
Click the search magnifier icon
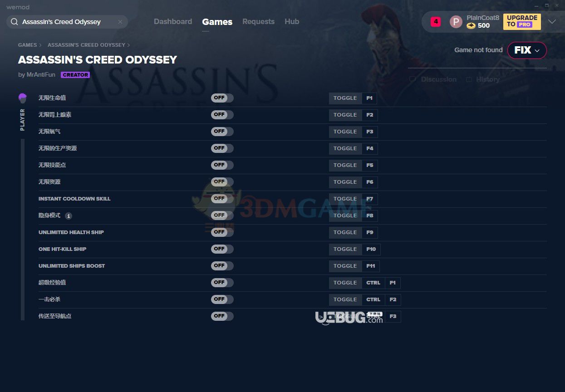(x=15, y=22)
